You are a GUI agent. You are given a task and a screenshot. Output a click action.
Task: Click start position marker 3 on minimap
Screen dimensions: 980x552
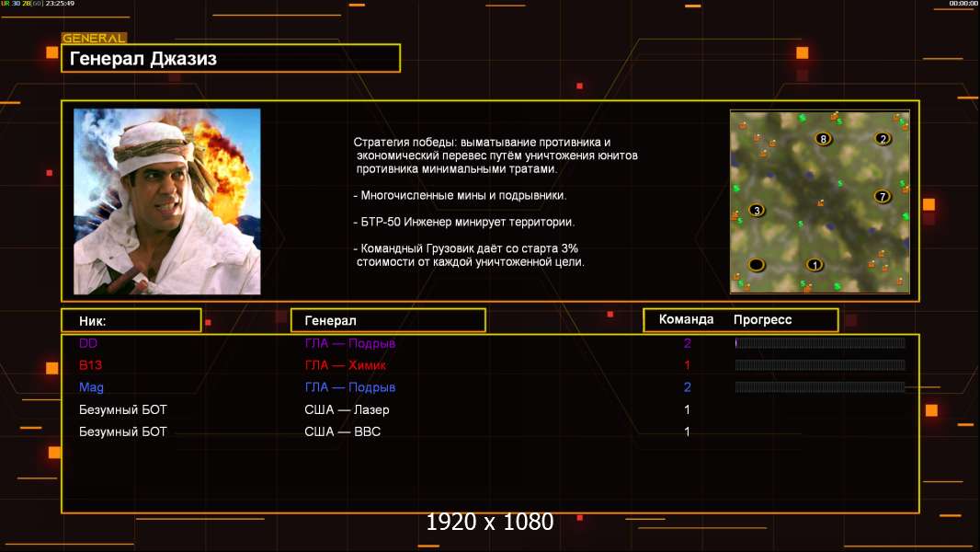[x=757, y=210]
